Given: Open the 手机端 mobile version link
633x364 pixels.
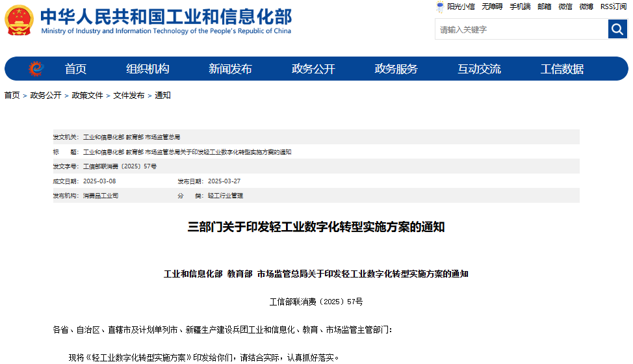Looking at the screenshot, I should (x=520, y=6).
